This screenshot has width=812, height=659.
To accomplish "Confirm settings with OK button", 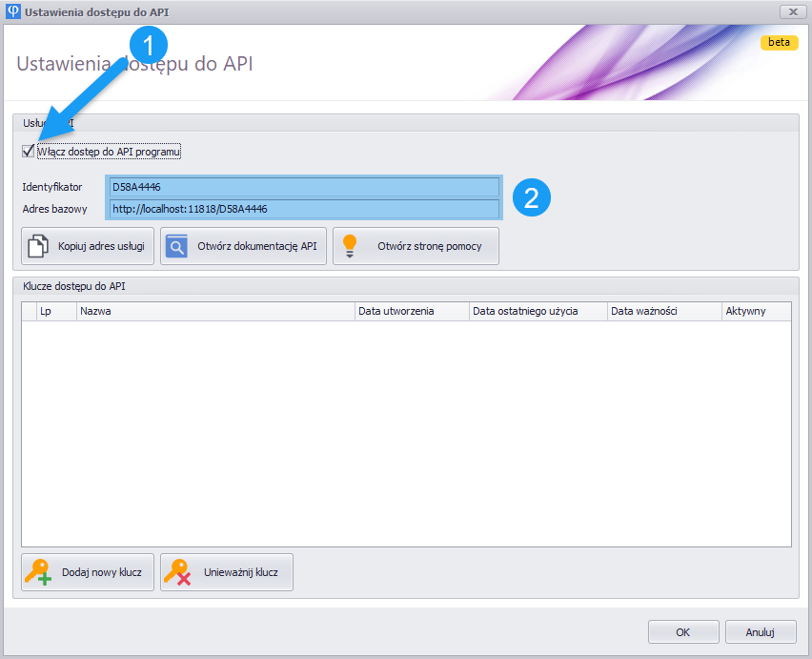I will [x=683, y=631].
